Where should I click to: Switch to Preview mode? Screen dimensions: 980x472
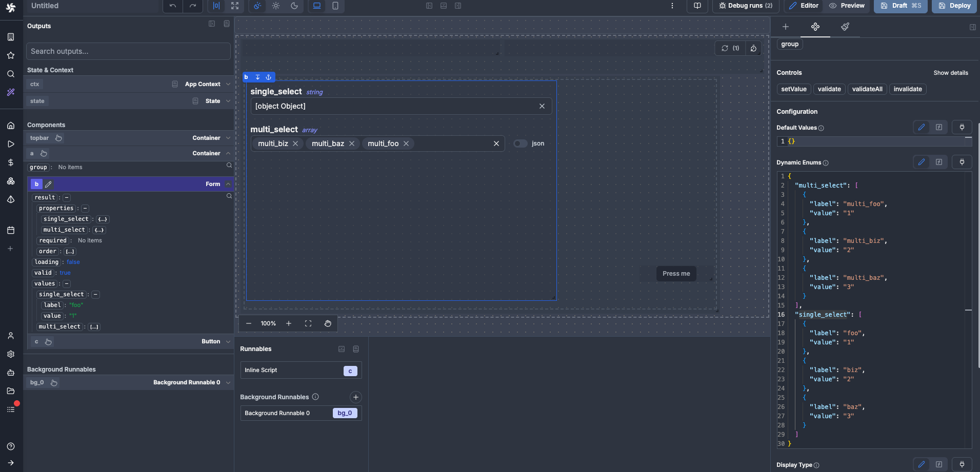(x=847, y=6)
